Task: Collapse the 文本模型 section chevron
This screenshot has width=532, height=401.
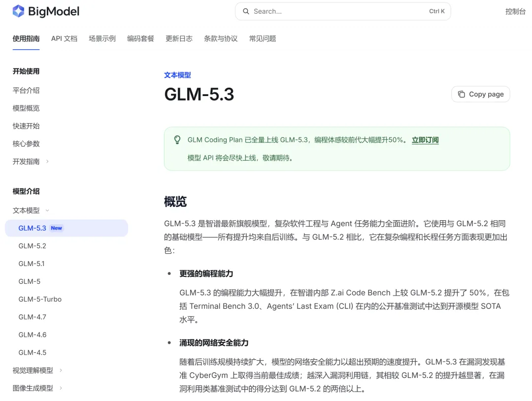Action: (47, 210)
